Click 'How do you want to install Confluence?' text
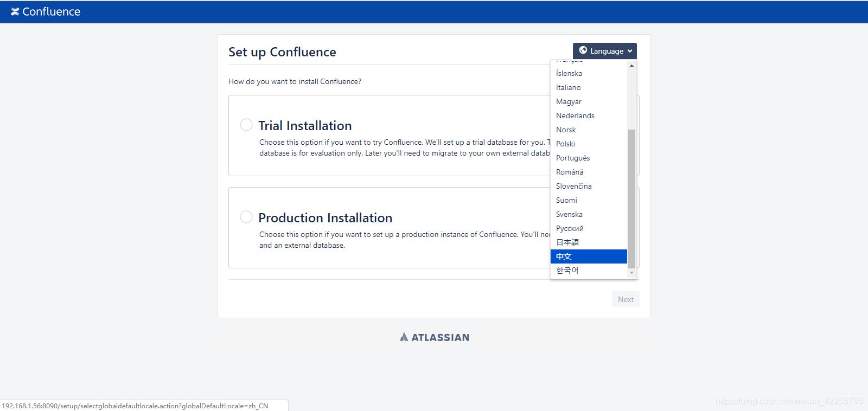The height and width of the screenshot is (411, 868). pos(295,81)
